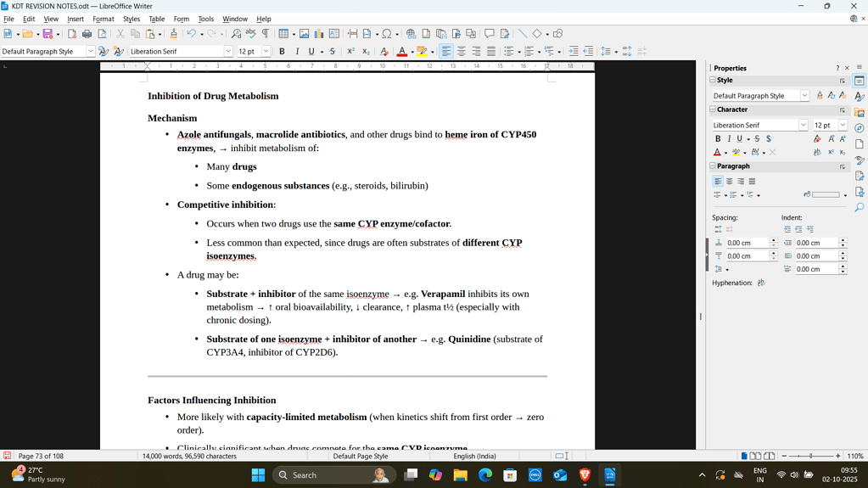The width and height of the screenshot is (868, 488).
Task: Apply superscript formatting in toolbar
Action: [x=351, y=51]
